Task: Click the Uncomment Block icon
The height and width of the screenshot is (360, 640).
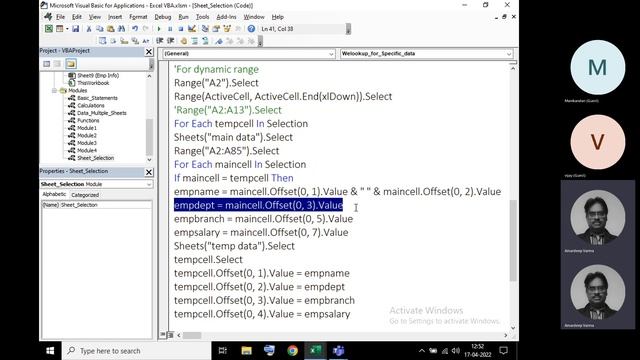Action: [205, 41]
